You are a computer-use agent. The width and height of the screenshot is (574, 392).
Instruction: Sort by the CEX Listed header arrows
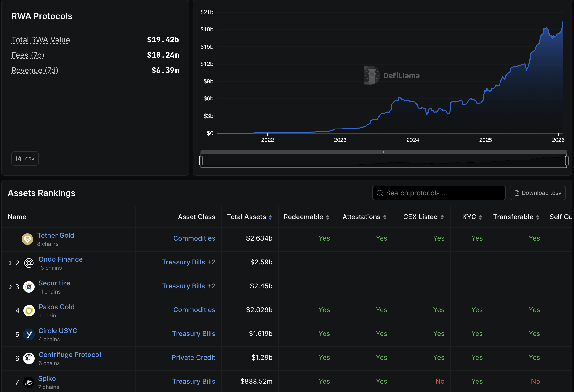point(442,217)
